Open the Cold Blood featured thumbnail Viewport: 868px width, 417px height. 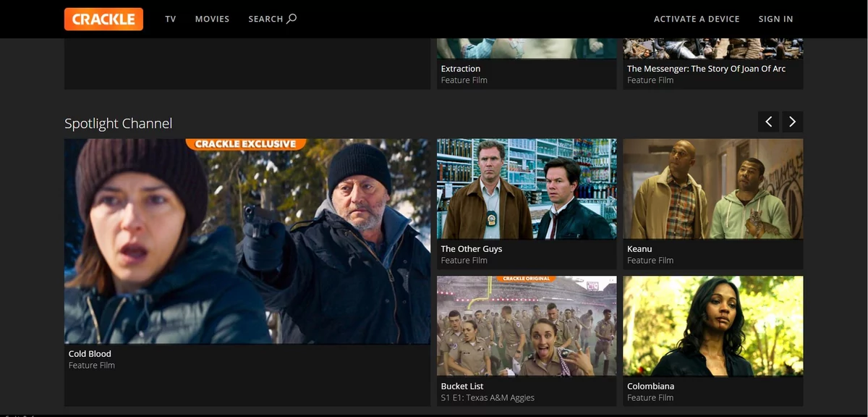click(x=247, y=241)
